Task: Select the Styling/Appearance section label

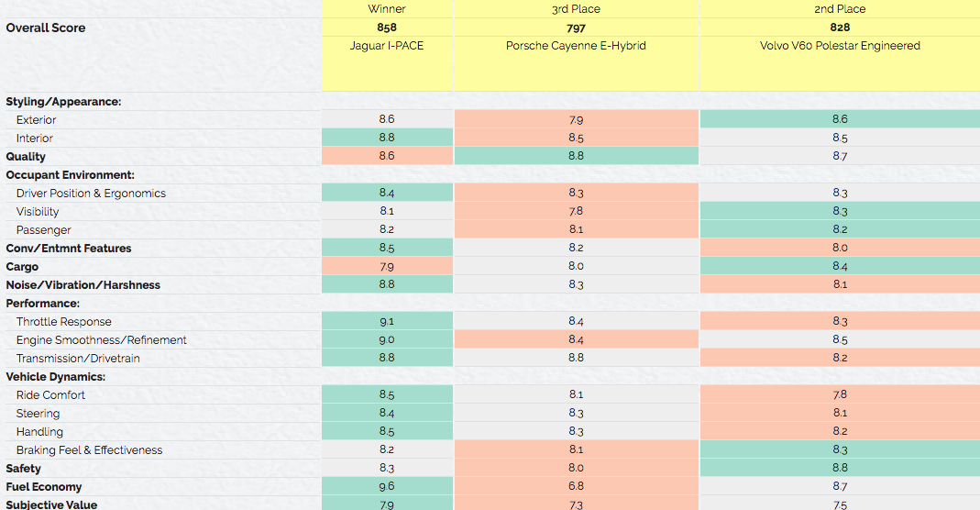Action: coord(63,102)
